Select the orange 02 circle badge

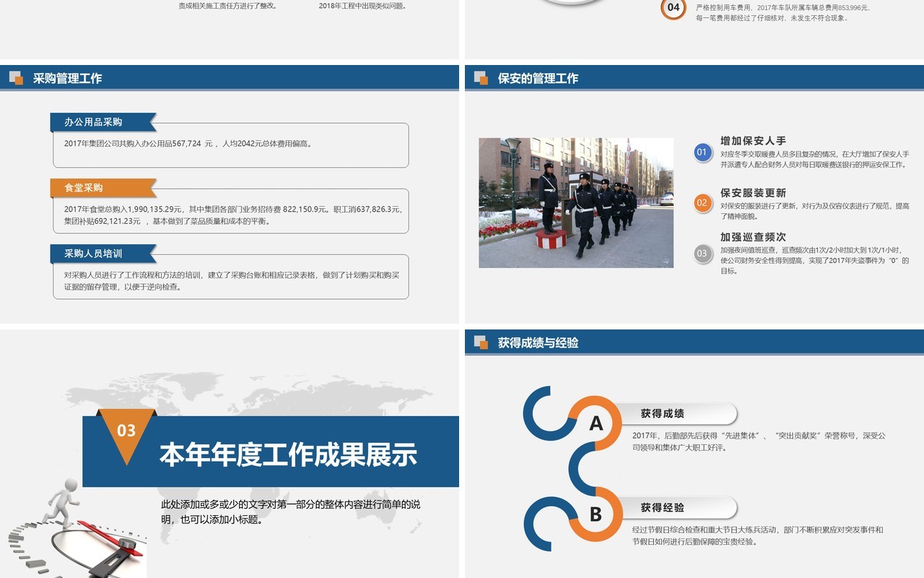702,203
